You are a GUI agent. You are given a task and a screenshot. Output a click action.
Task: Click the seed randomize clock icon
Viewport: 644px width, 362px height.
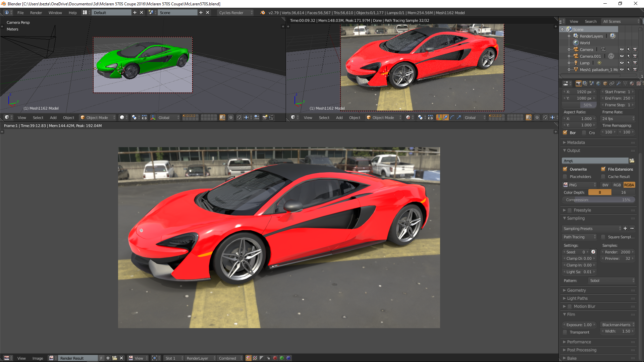click(x=593, y=252)
